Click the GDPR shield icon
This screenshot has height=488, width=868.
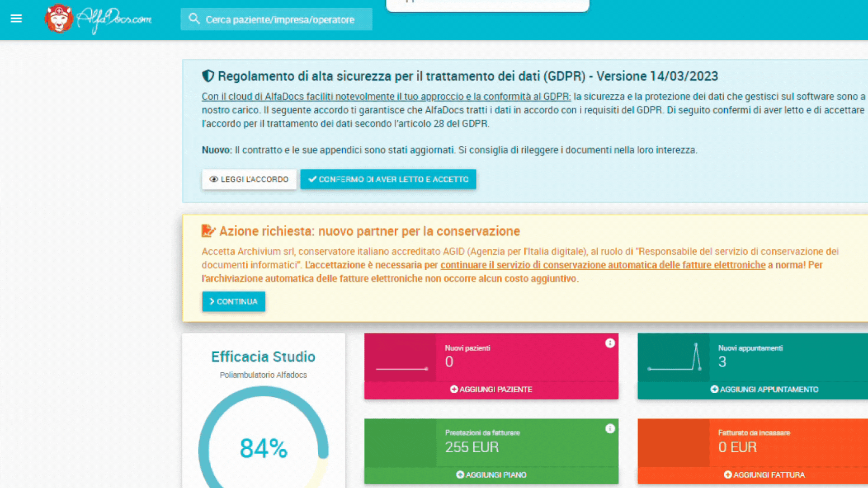coord(208,76)
